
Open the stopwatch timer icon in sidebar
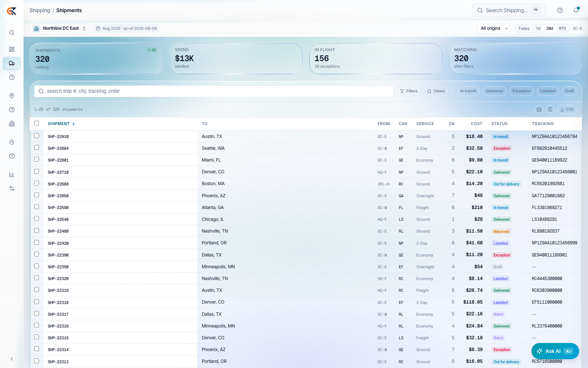point(12,142)
